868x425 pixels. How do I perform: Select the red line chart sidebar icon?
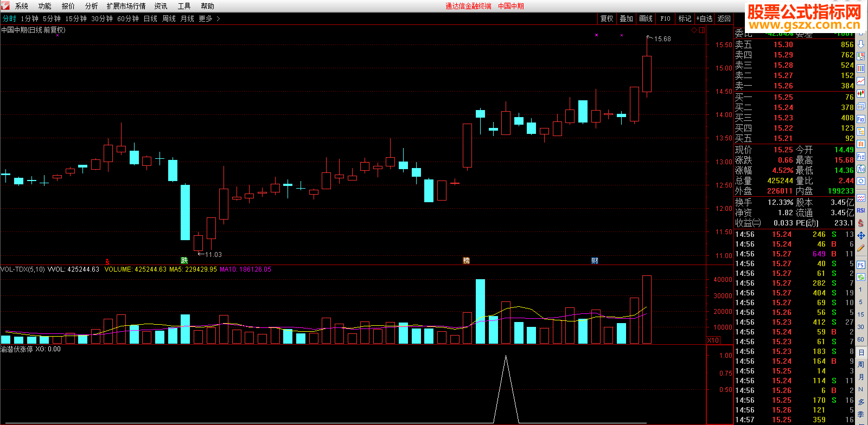(x=861, y=81)
